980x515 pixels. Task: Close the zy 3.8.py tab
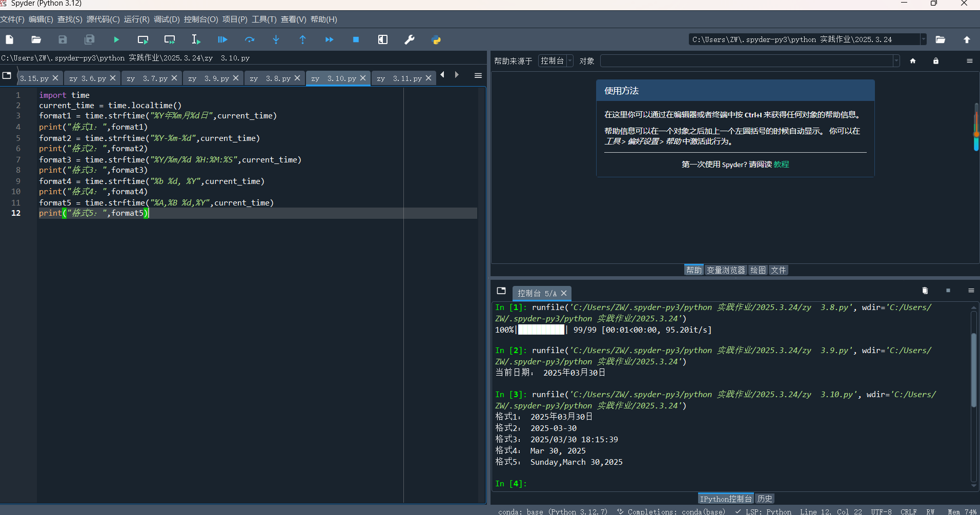297,78
